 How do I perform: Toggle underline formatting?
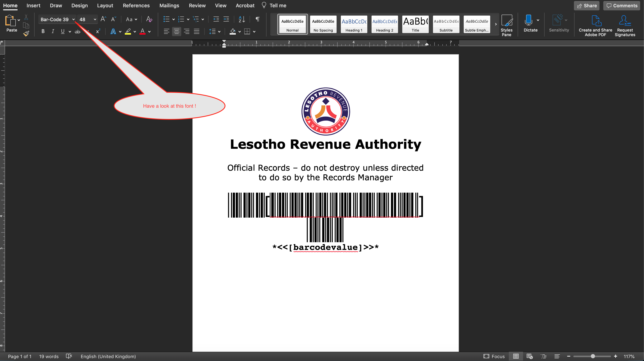point(63,31)
